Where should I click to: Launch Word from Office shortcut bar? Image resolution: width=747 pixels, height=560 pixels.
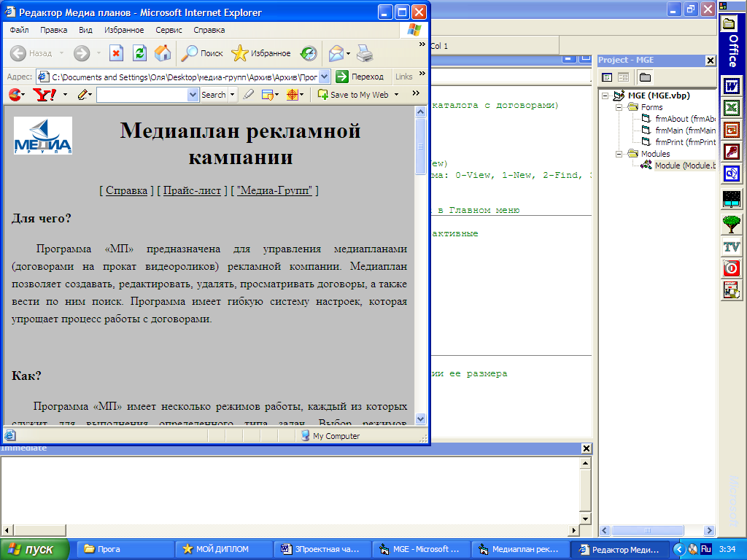[x=732, y=87]
